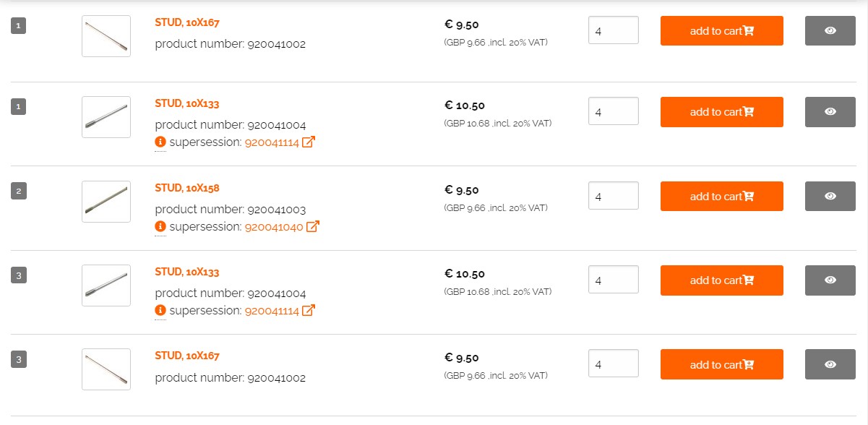Click the info icon in the position 1 STUD 10X133 row
This screenshot has width=868, height=425.
pos(160,142)
